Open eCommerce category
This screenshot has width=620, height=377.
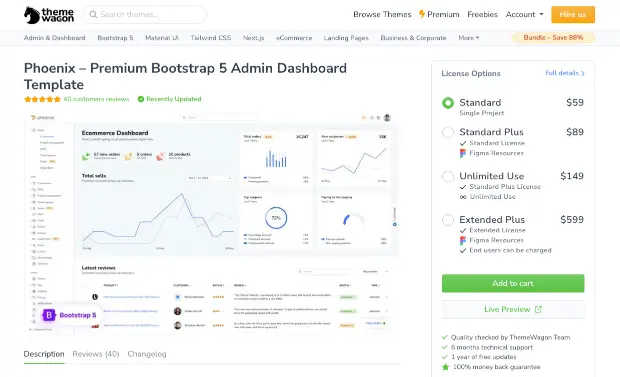pyautogui.click(x=294, y=38)
